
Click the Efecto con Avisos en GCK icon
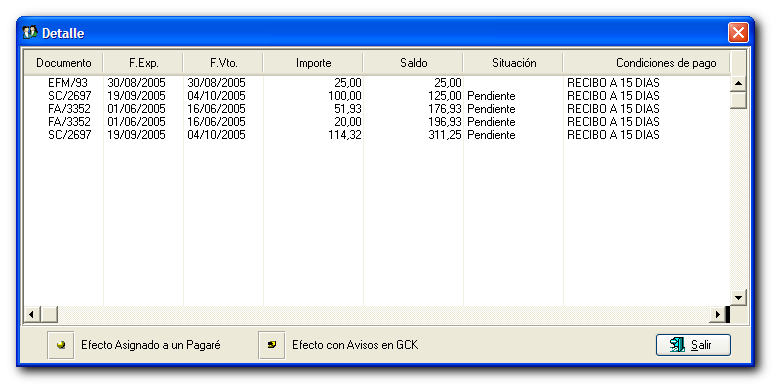point(272,345)
